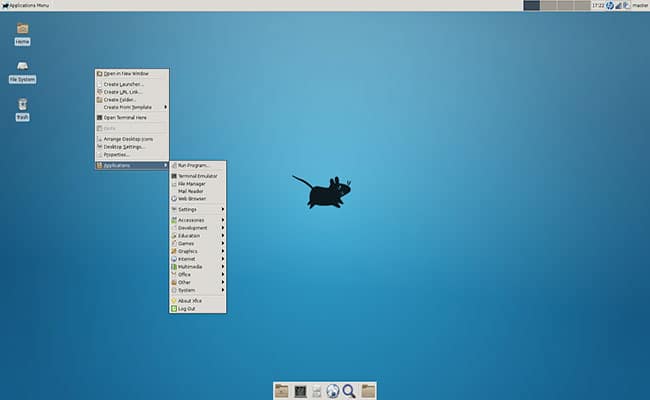
Task: Expand the Create From Template submenu
Action: click(x=132, y=107)
